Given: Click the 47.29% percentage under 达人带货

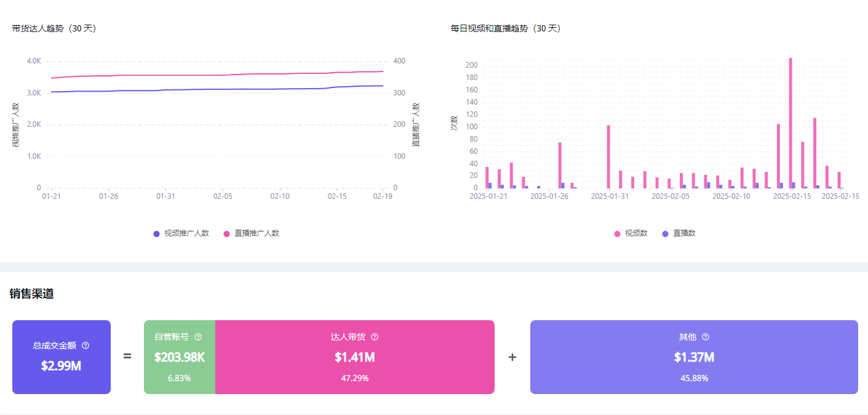Looking at the screenshot, I should point(354,378).
